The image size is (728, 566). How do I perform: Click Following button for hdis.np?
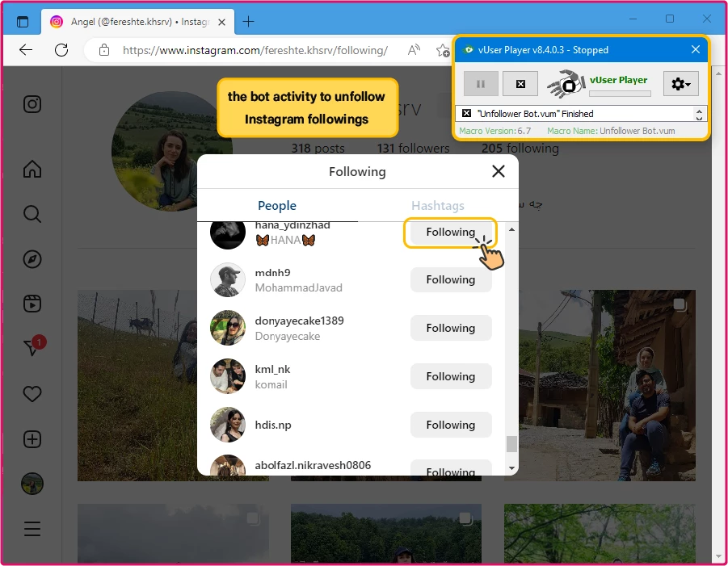[450, 425]
